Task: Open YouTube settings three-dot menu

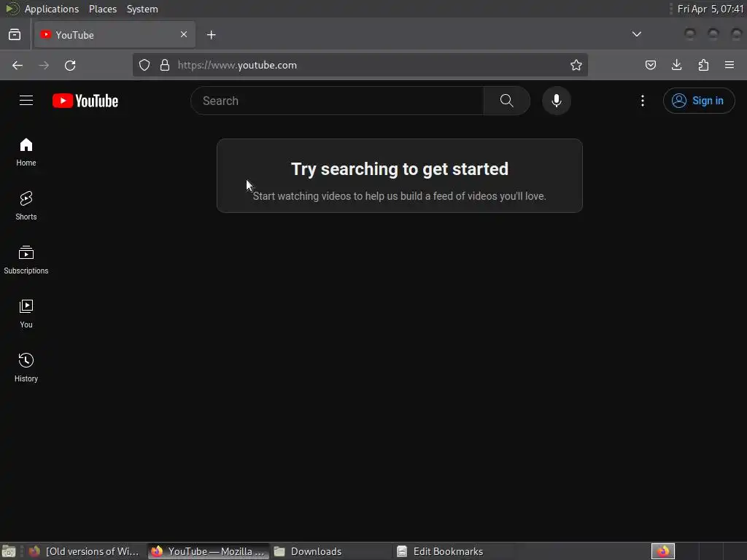Action: (x=642, y=101)
